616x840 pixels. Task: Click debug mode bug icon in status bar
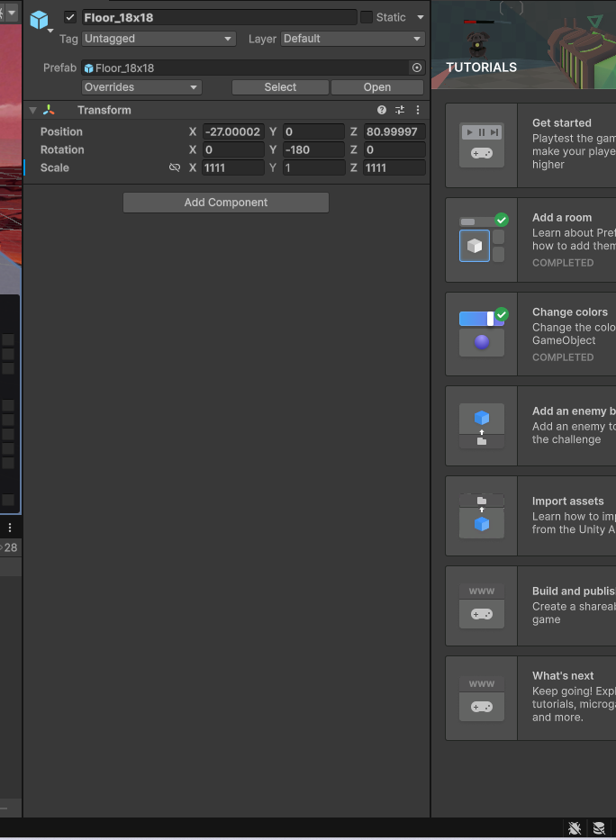pos(575,828)
